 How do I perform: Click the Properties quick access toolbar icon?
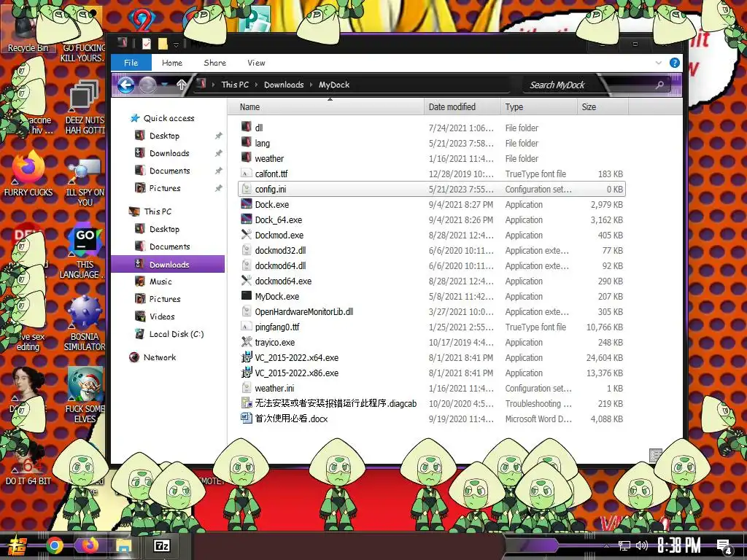[x=147, y=44]
